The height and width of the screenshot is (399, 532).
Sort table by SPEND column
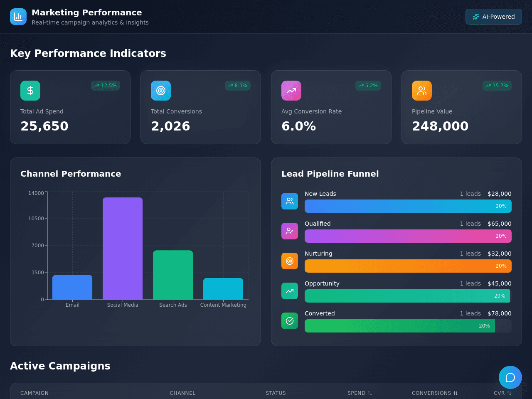tap(360, 393)
